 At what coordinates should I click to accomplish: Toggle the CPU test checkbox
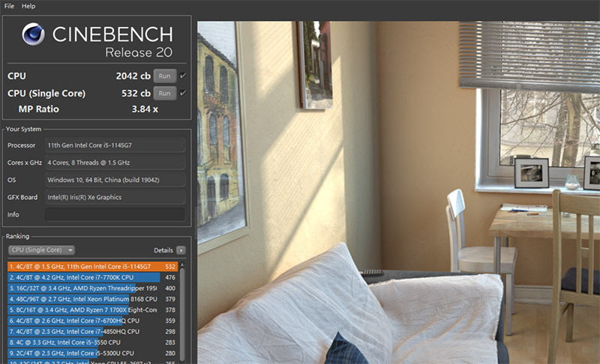(x=183, y=76)
